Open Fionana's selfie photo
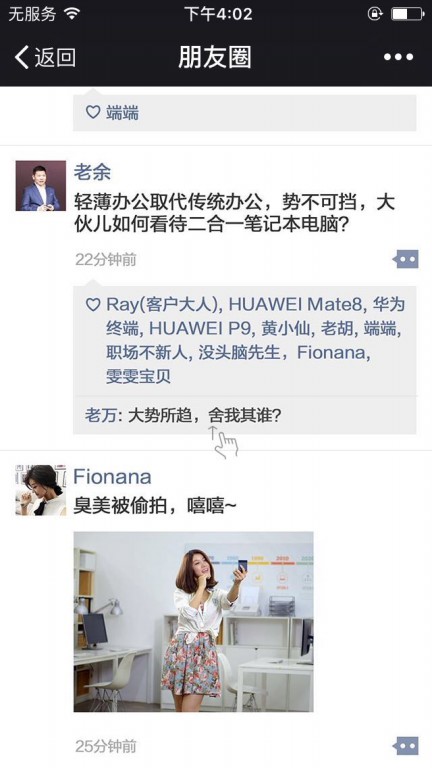The height and width of the screenshot is (768, 432). coord(193,622)
